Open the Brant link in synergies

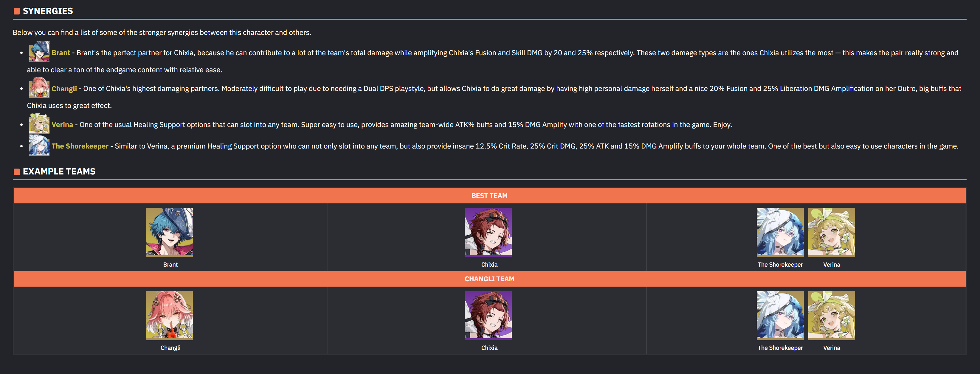pyautogui.click(x=61, y=52)
